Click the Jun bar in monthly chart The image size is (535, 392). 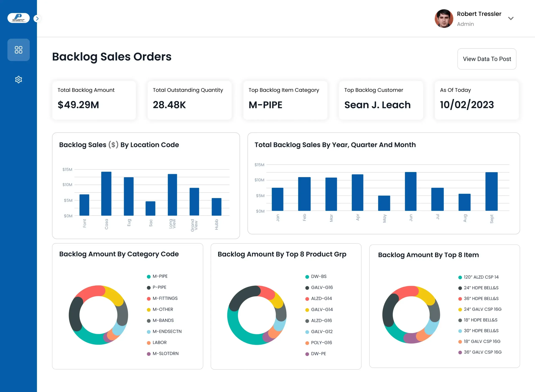tap(410, 192)
